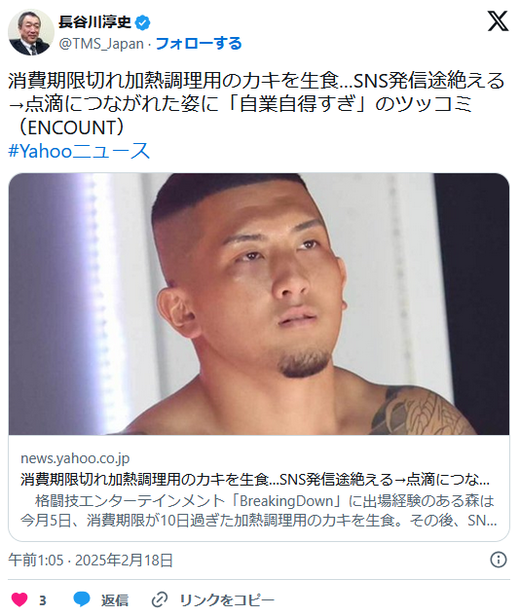The width and height of the screenshot is (520, 616).
Task: Open the link card headline 消費期限切れ加熱調理用
Action: (255, 479)
